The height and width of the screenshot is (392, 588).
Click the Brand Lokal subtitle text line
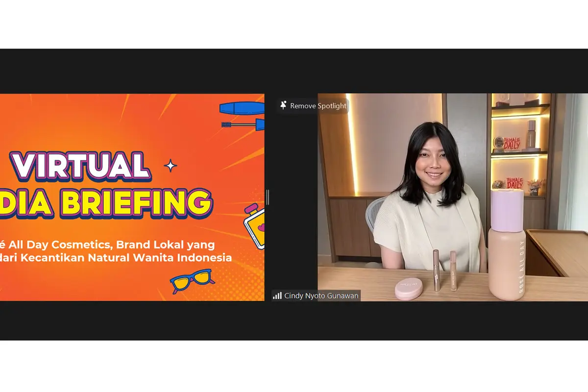click(x=107, y=245)
